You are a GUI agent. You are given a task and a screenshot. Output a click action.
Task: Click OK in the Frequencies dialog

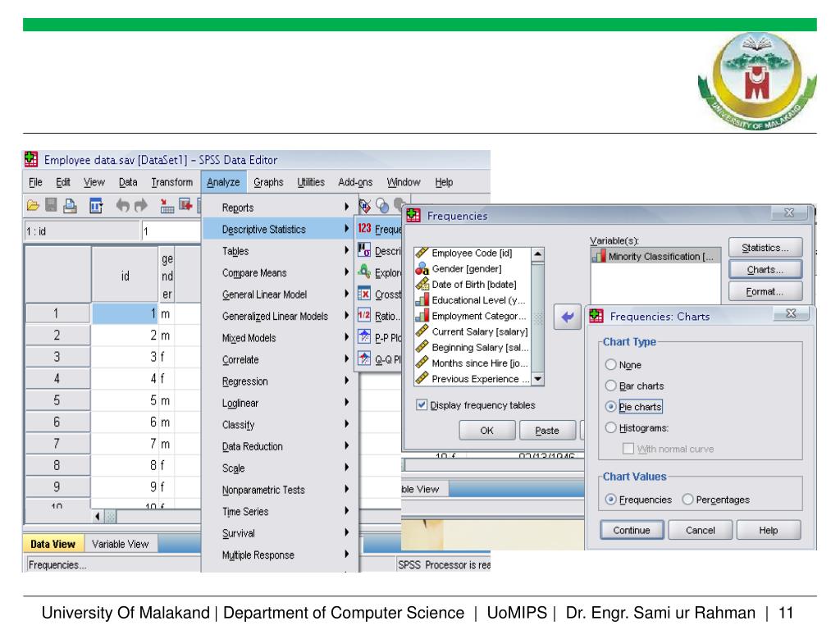pyautogui.click(x=487, y=430)
